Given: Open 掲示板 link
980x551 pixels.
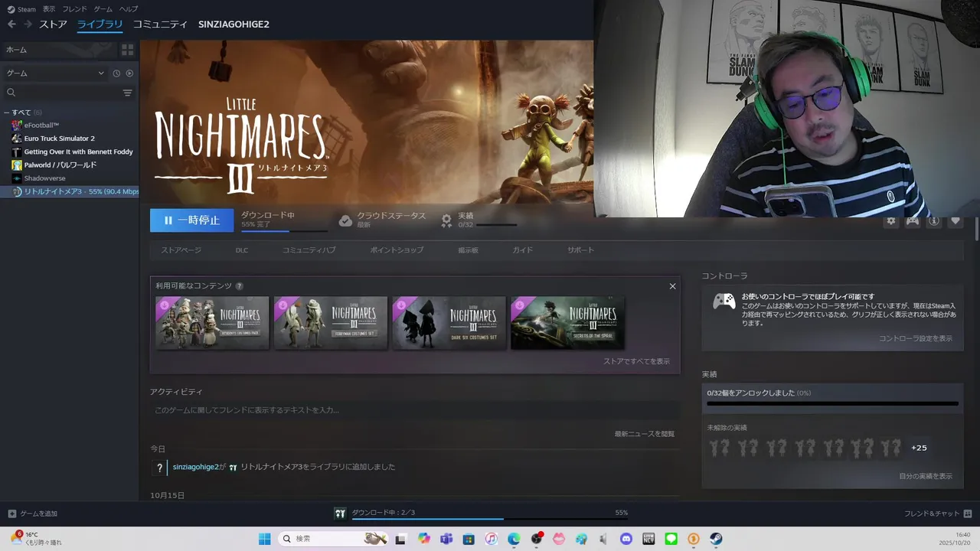Looking at the screenshot, I should (468, 250).
